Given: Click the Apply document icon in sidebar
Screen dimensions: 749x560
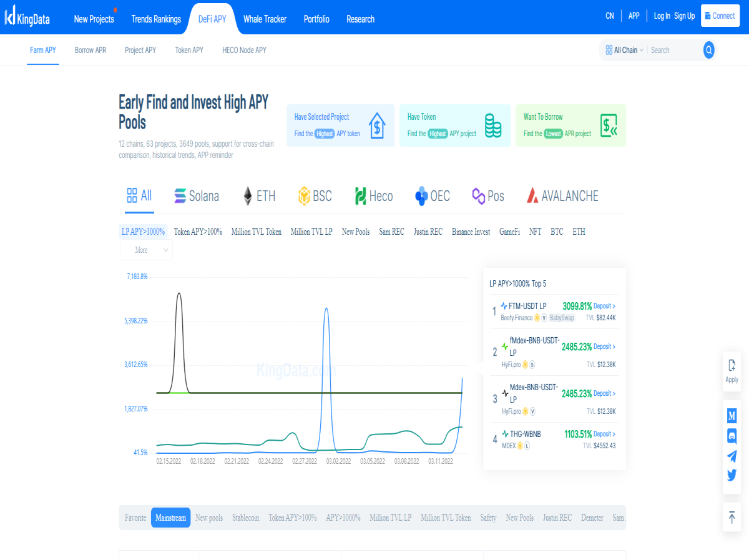Looking at the screenshot, I should coord(732,366).
